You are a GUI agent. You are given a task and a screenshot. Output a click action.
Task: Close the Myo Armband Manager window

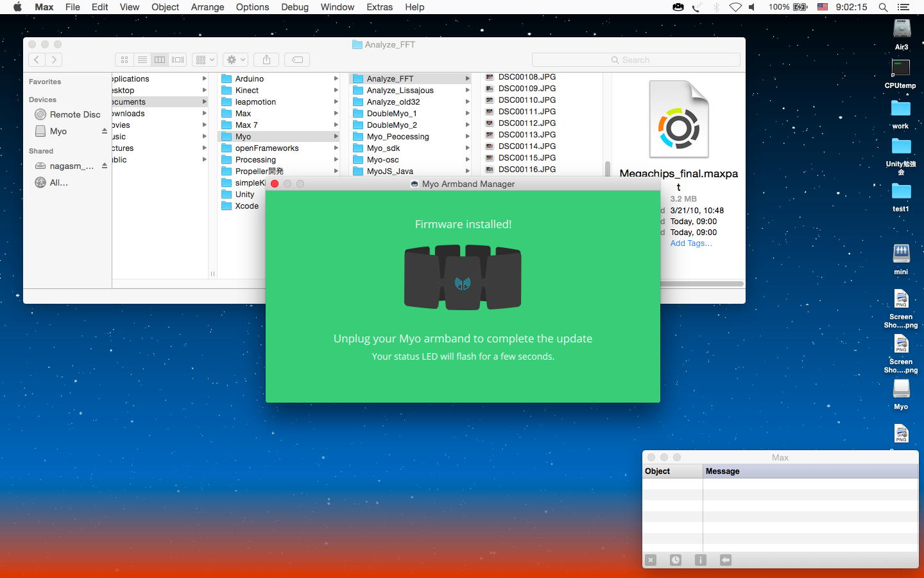tap(275, 184)
